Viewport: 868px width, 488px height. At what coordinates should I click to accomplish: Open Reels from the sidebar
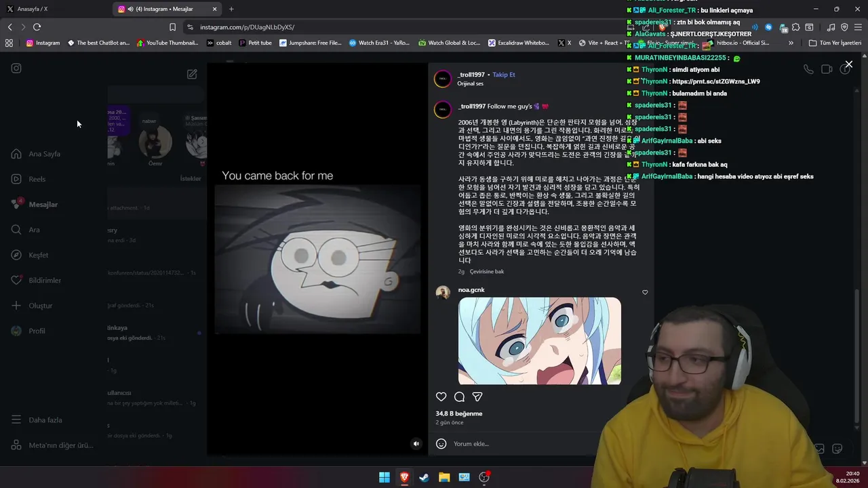click(x=28, y=179)
